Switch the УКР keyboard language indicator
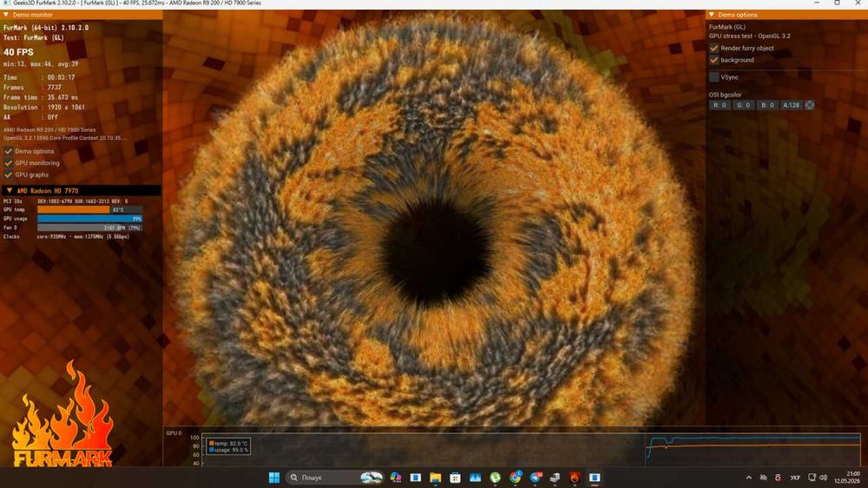The image size is (868, 488). coord(795,478)
